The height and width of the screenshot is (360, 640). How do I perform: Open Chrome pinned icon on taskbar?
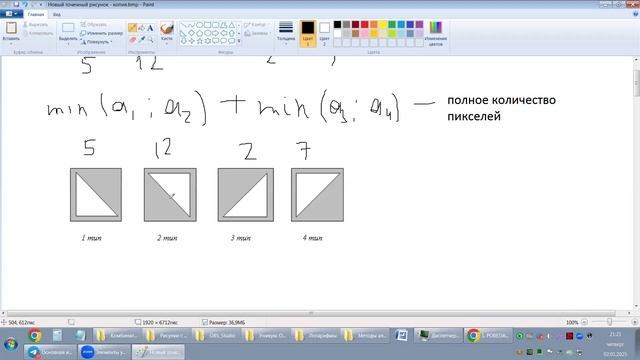click(x=35, y=336)
